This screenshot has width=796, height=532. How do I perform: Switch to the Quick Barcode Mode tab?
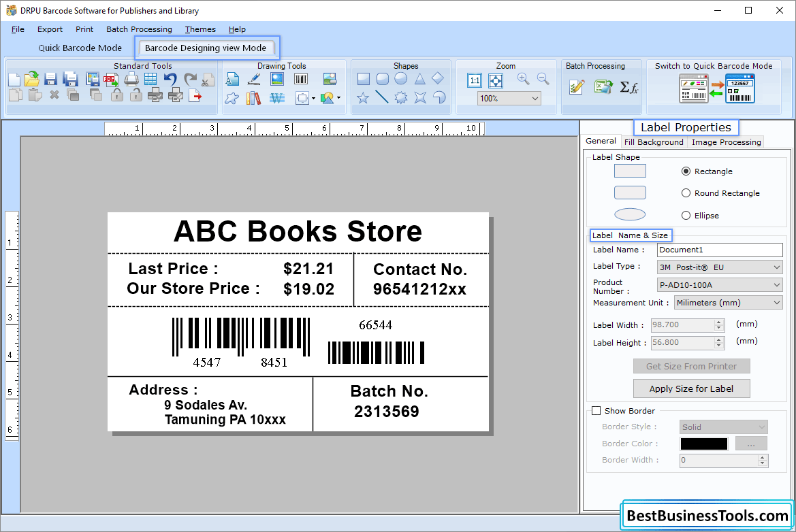(x=80, y=48)
